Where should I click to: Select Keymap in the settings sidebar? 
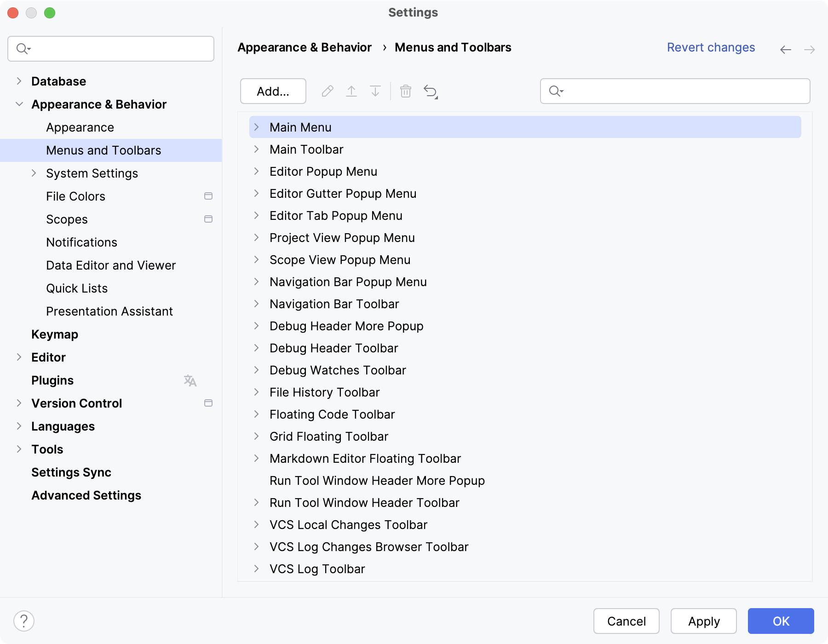click(x=54, y=334)
